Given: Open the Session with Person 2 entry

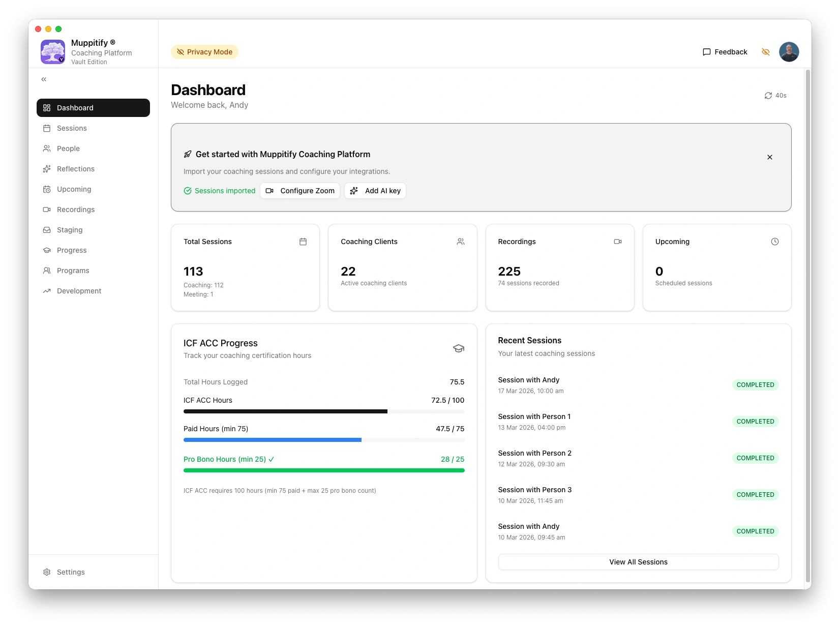Looking at the screenshot, I should point(534,453).
